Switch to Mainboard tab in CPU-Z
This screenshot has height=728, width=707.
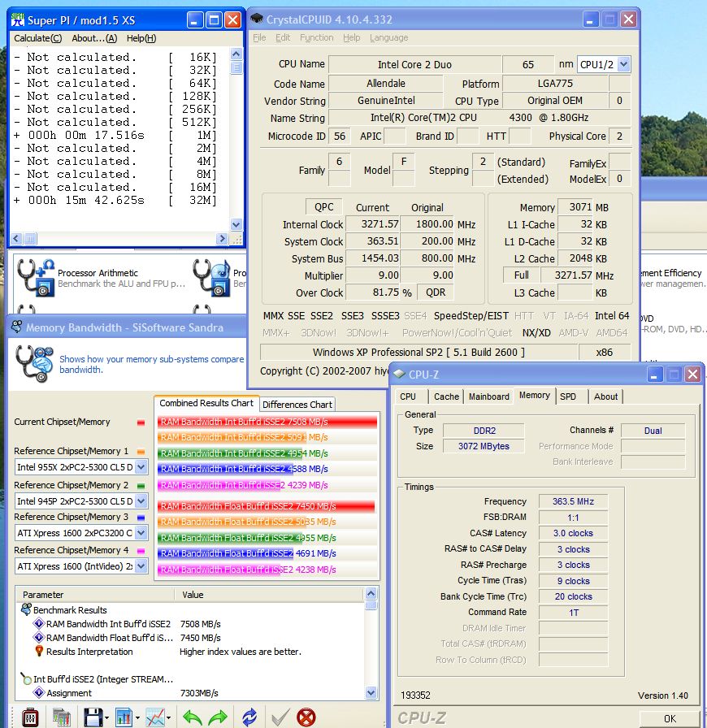pyautogui.click(x=488, y=396)
